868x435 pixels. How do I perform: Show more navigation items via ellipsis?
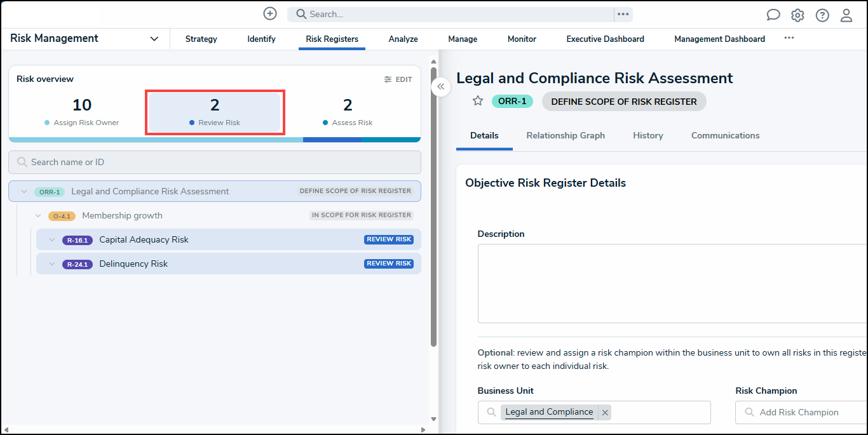pyautogui.click(x=789, y=38)
